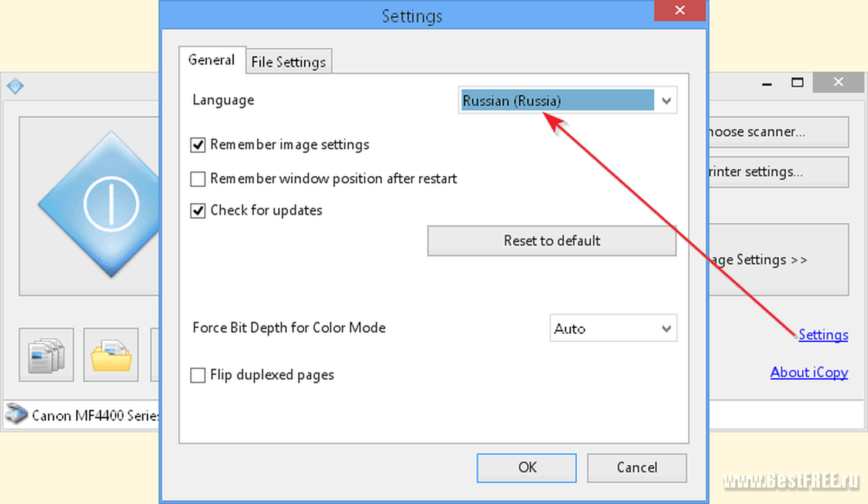
Task: Uncheck Remember image settings
Action: tap(198, 145)
